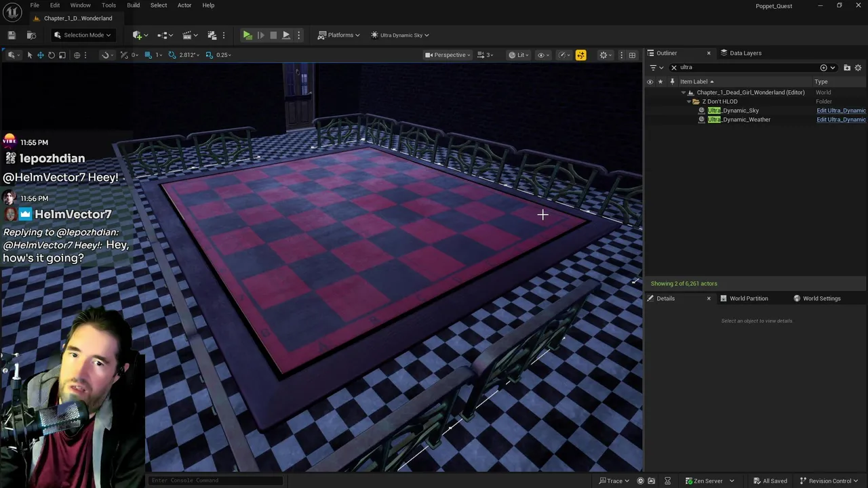Select Ultra_Dynamic_Sky actor row
The image size is (868, 488).
pos(733,110)
